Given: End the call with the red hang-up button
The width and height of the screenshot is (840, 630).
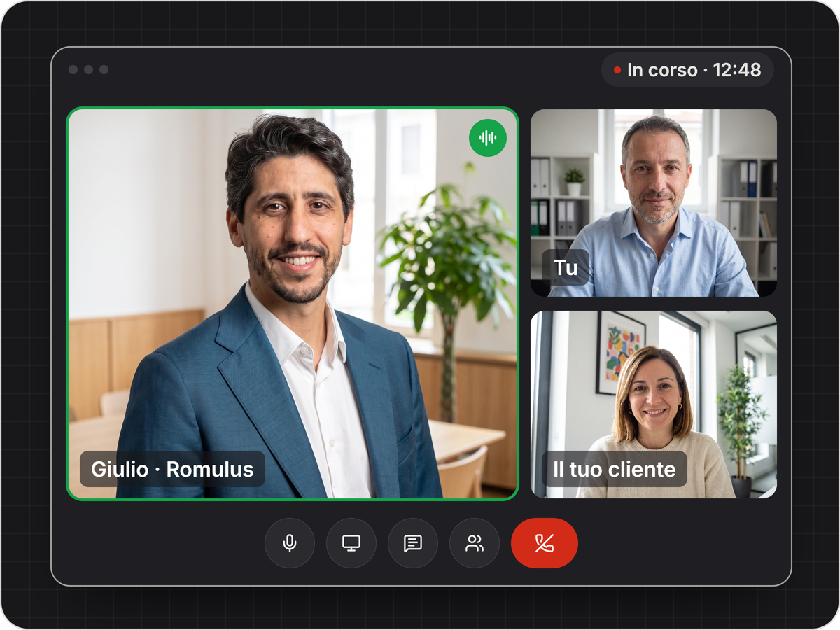Looking at the screenshot, I should click(545, 543).
